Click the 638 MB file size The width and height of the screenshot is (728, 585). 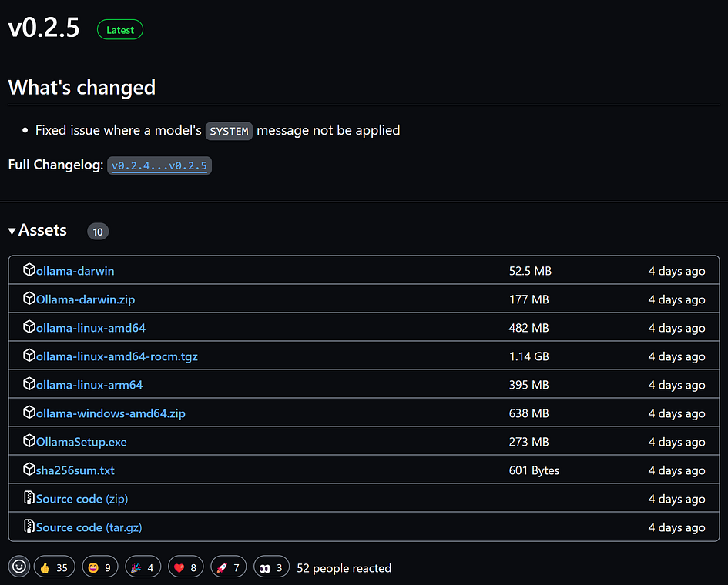(528, 413)
